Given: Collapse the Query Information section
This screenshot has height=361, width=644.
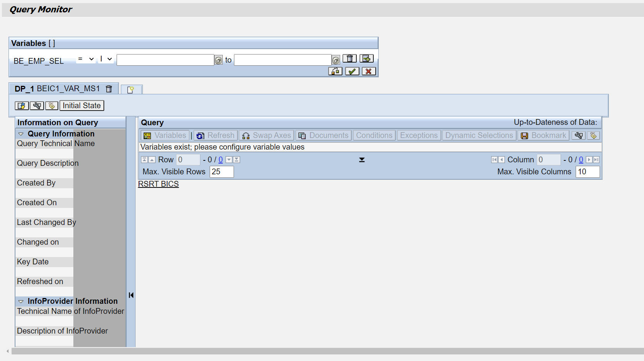Looking at the screenshot, I should pos(21,134).
